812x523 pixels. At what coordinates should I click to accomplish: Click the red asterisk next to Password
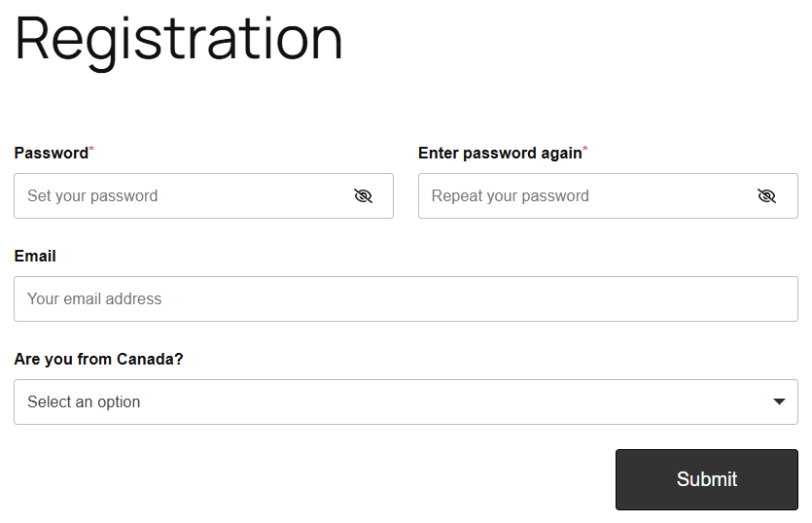tap(91, 150)
